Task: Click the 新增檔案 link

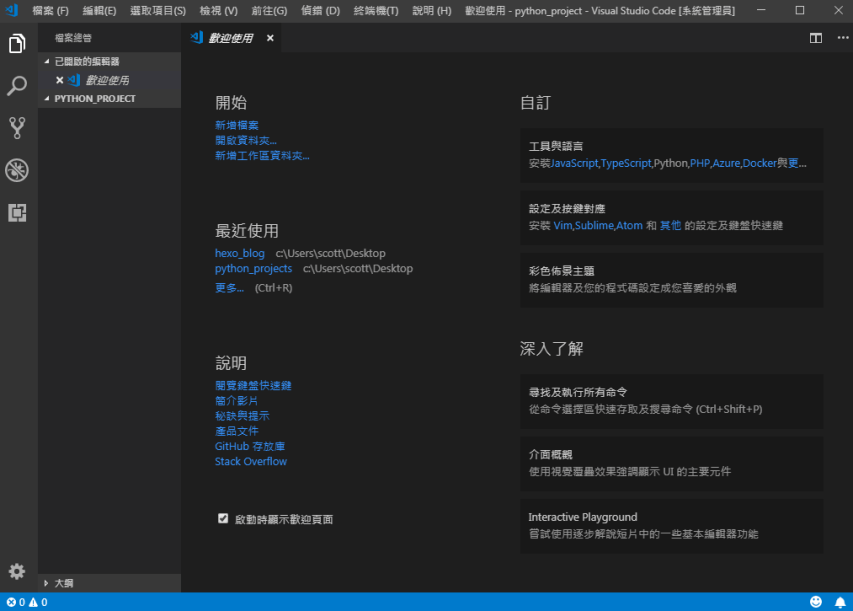Action: [x=237, y=125]
